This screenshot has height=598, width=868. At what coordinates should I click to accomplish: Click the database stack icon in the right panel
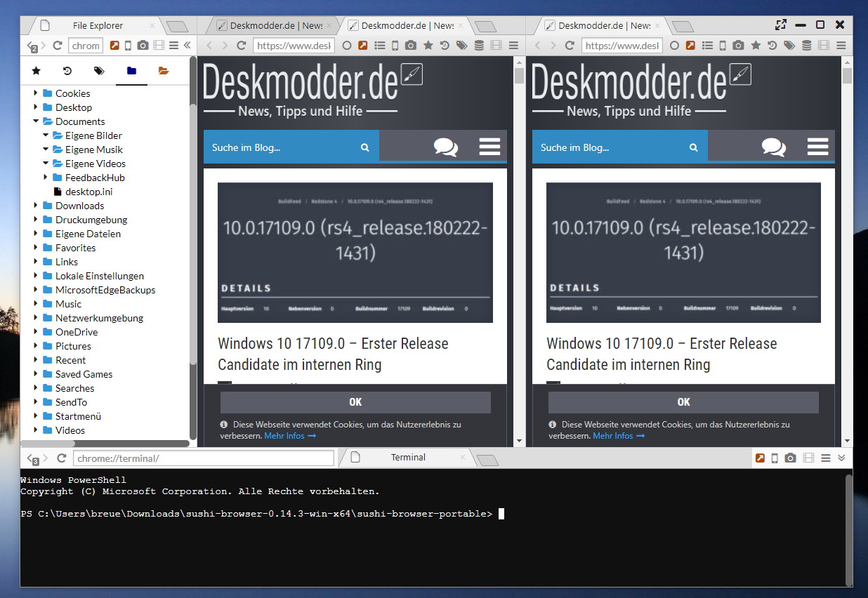807,46
